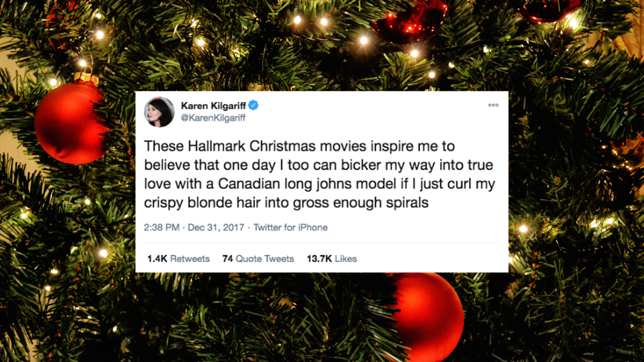Open the tweet's three-dot more options menu
The height and width of the screenshot is (362, 644).
pyautogui.click(x=493, y=105)
